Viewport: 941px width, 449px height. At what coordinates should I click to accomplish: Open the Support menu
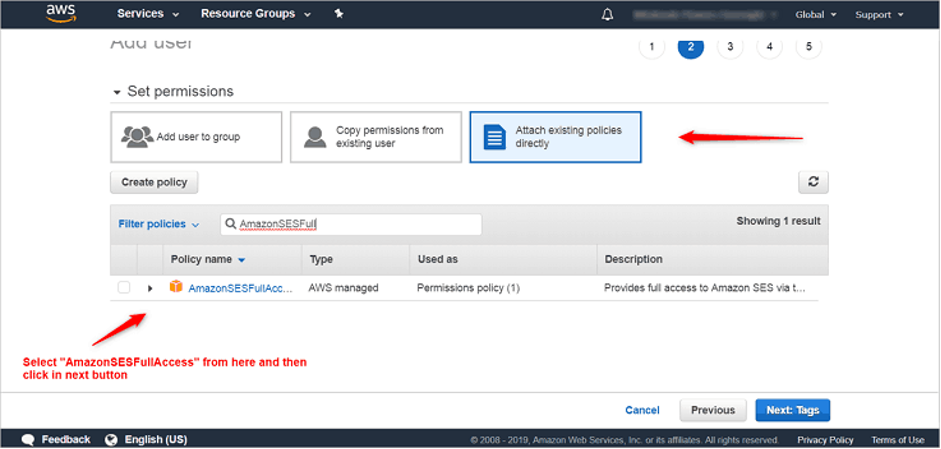click(879, 14)
